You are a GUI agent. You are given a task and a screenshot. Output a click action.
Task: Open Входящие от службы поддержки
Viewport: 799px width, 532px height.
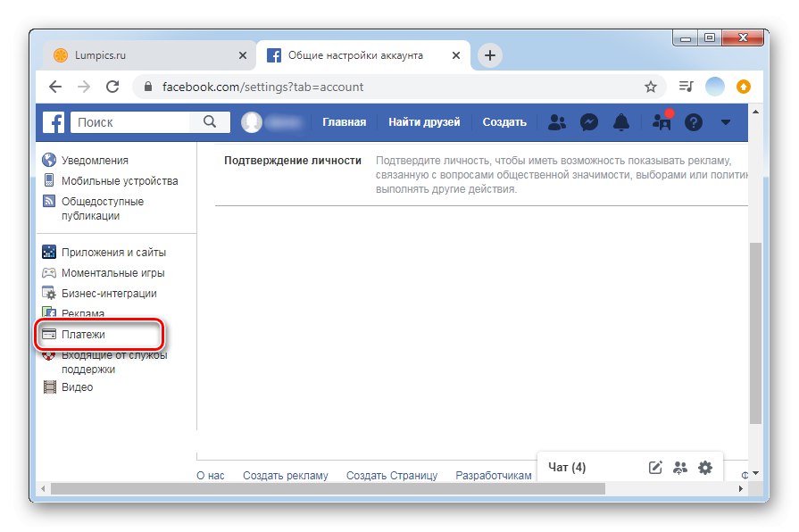pyautogui.click(x=114, y=362)
